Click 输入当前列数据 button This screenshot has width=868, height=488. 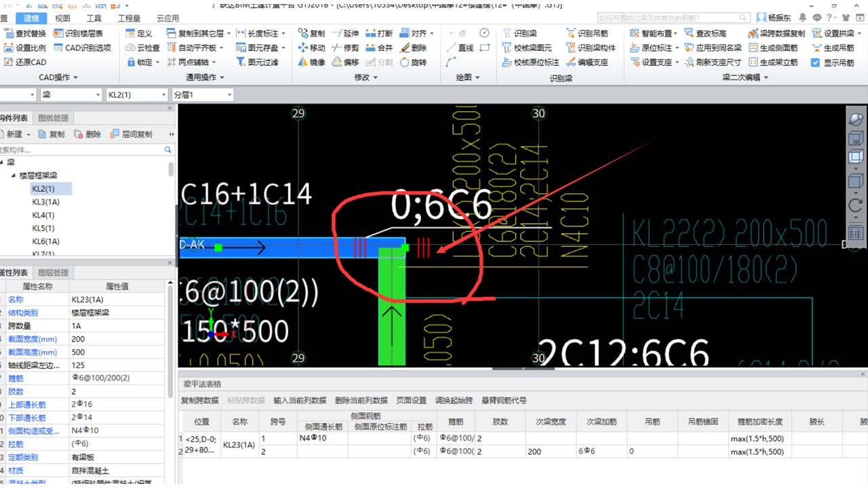point(300,401)
